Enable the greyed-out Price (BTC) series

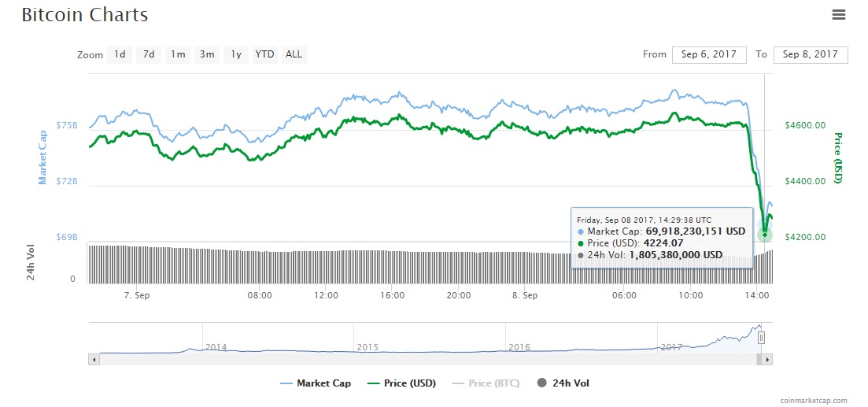pos(486,383)
